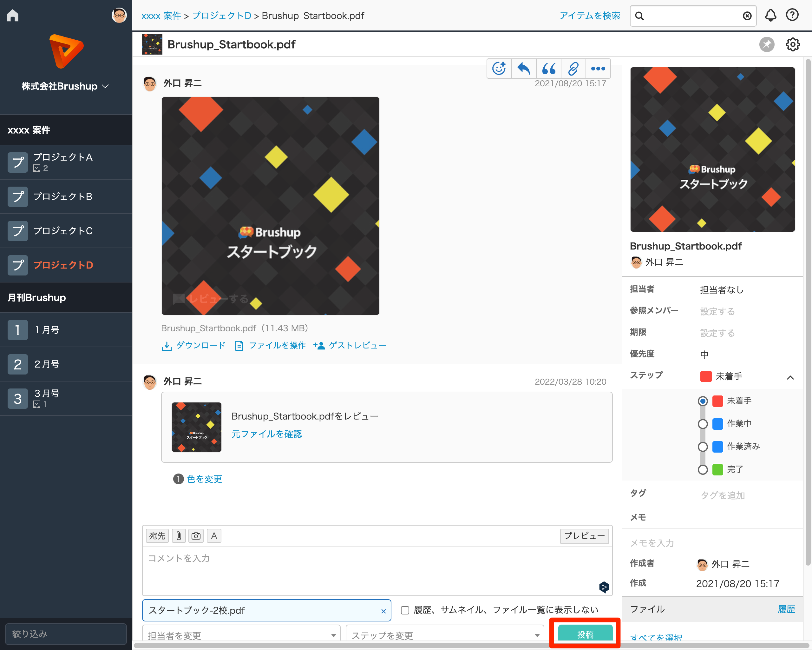
Task: Click the file icon next to Brushup_Startbook.pdf title
Action: pos(152,44)
